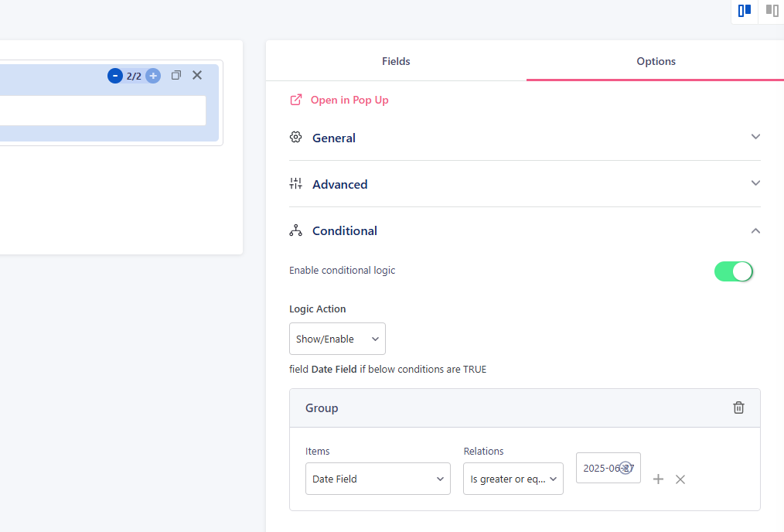
Task: Delete the condition Group with trash icon
Action: (x=738, y=408)
